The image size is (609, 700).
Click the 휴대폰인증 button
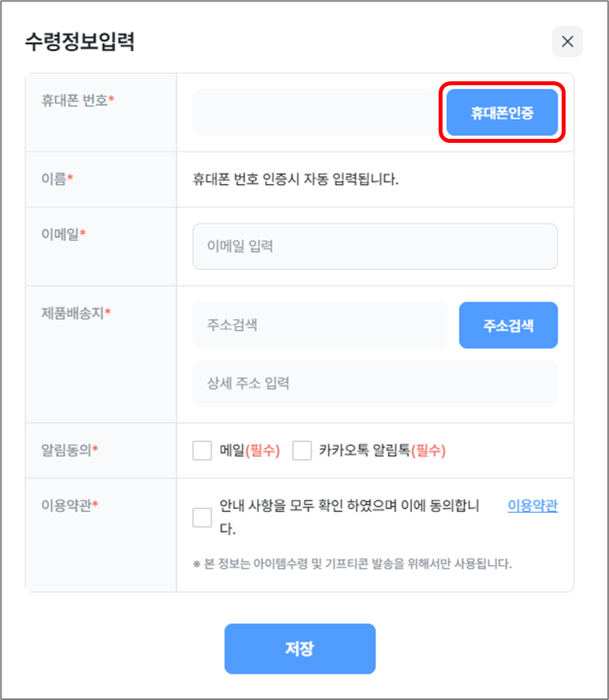coord(502,113)
